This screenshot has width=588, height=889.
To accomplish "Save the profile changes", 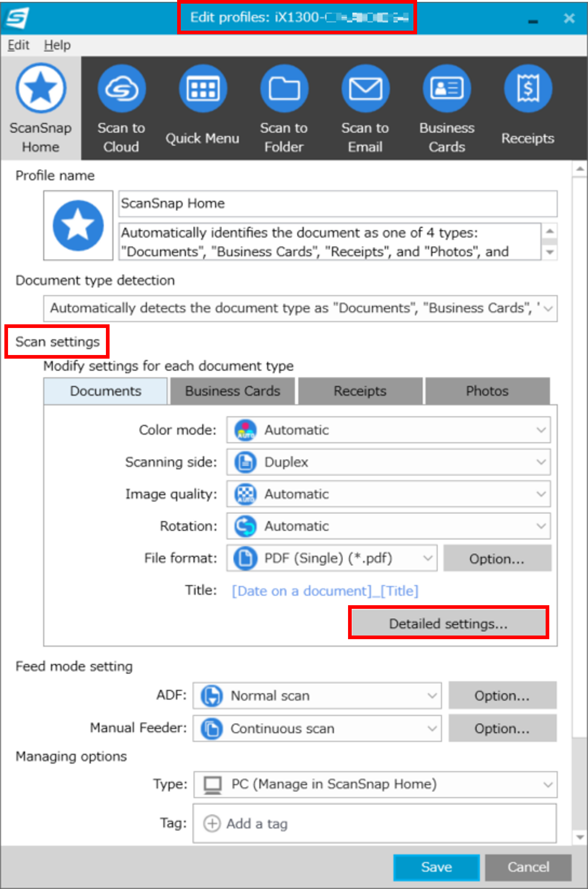I will pyautogui.click(x=436, y=867).
